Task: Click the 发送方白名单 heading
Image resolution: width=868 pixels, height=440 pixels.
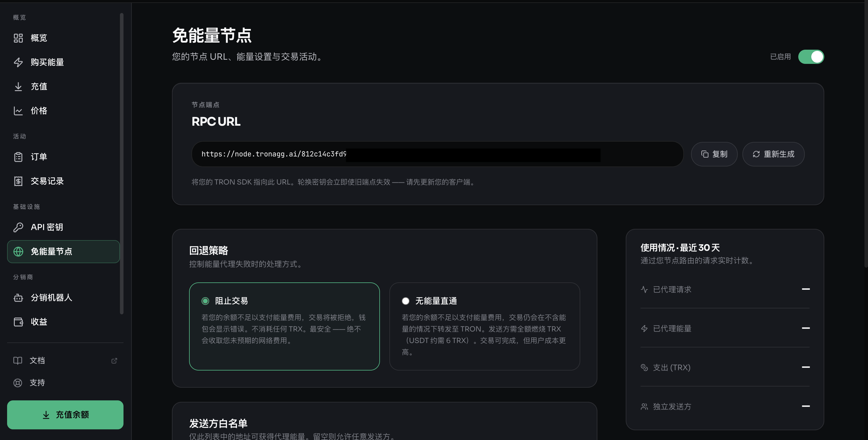Action: 218,423
